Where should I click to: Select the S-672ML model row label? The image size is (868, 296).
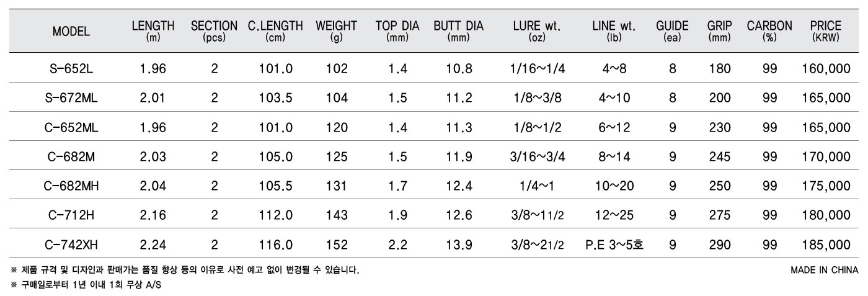coord(71,98)
